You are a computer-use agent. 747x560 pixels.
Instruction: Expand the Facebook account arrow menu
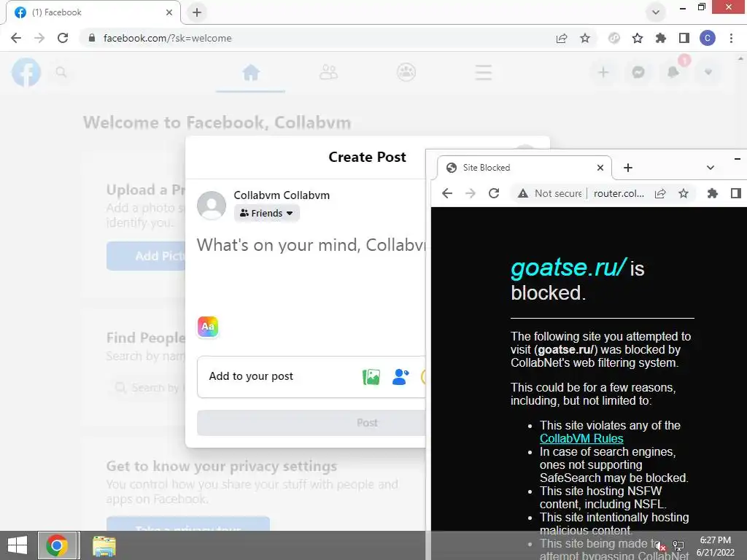tap(708, 72)
